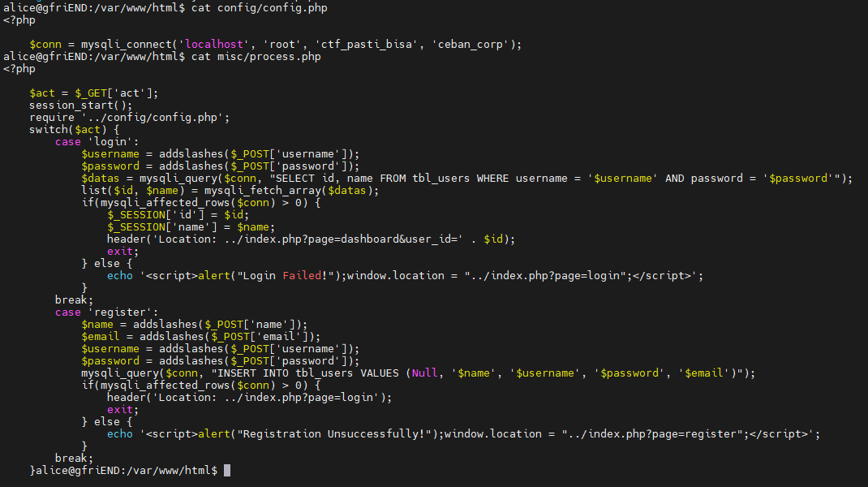Click the header Location page=login line in register
The width and height of the screenshot is (868, 487).
coord(249,398)
